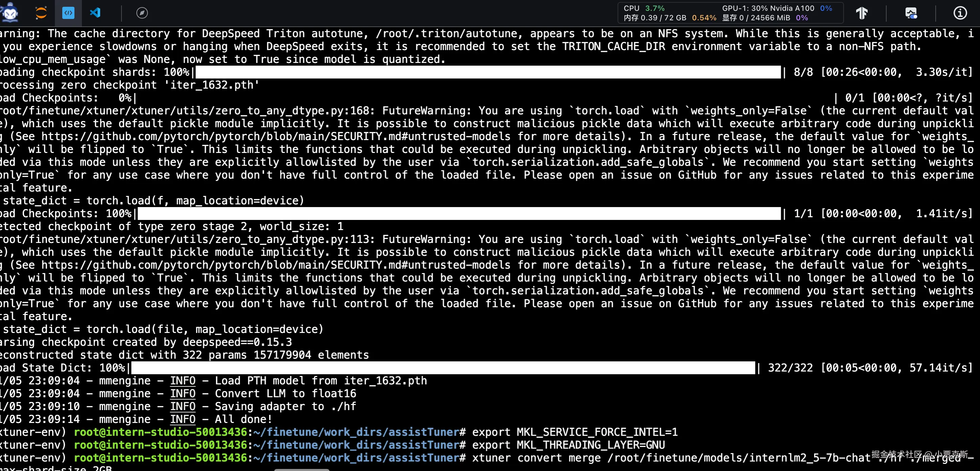Click INFO link on 'All done!' line
The height and width of the screenshot is (471, 980).
point(183,419)
